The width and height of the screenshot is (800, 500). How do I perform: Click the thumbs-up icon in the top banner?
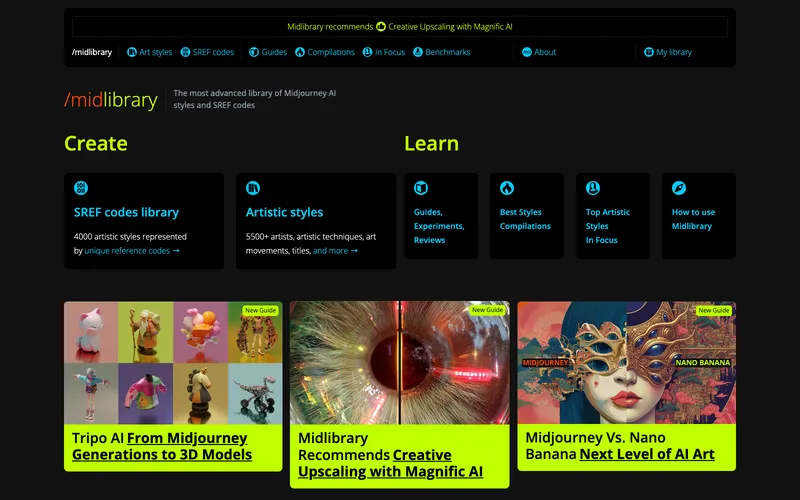click(x=381, y=26)
